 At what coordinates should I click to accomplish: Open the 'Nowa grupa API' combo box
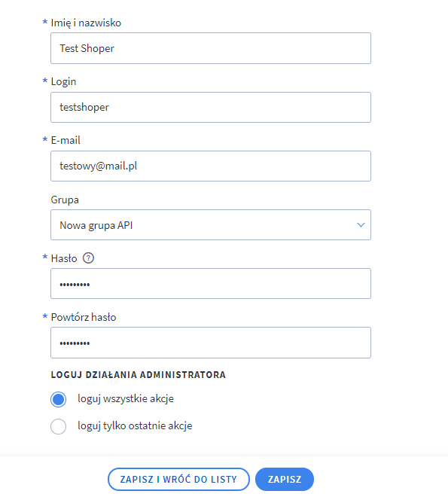click(x=211, y=224)
